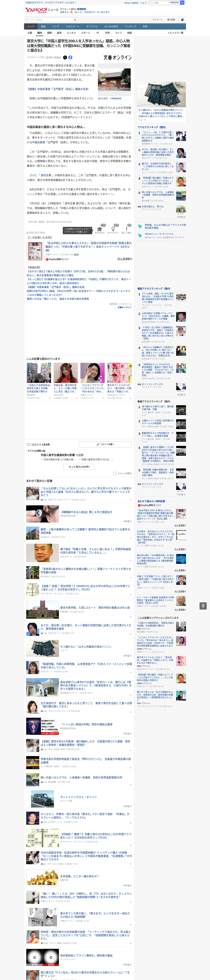Click the top web search input field

(158, 3)
